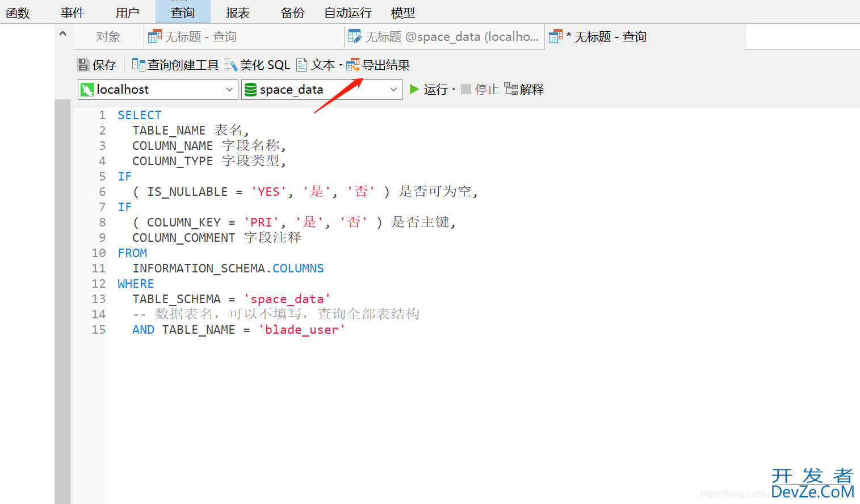Click the SELECT keyword in the editor

click(x=140, y=115)
